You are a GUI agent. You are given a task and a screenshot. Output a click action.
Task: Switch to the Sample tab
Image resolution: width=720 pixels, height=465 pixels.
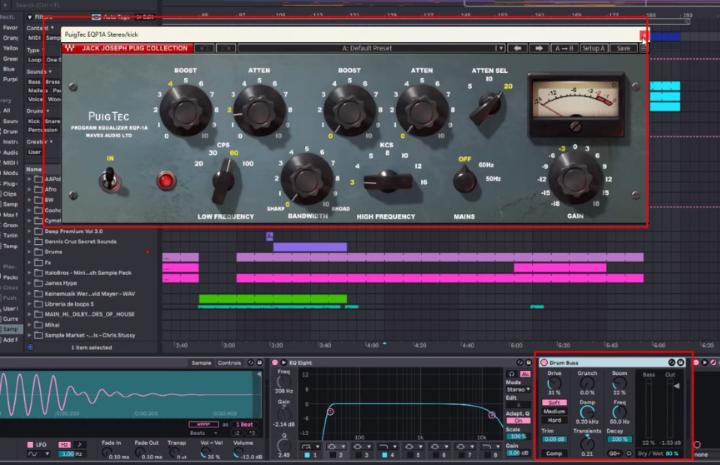pos(201,362)
